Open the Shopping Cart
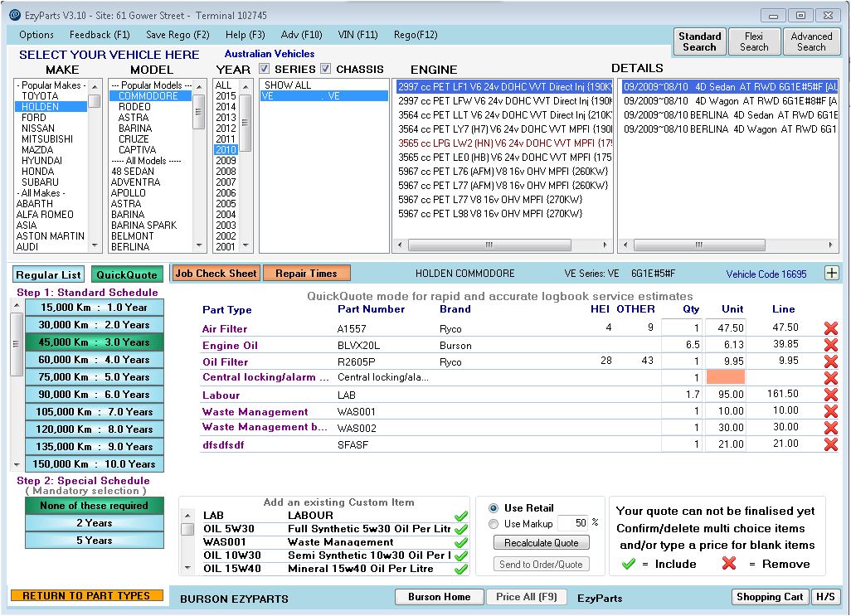Image resolution: width=851 pixels, height=616 pixels. [x=771, y=597]
